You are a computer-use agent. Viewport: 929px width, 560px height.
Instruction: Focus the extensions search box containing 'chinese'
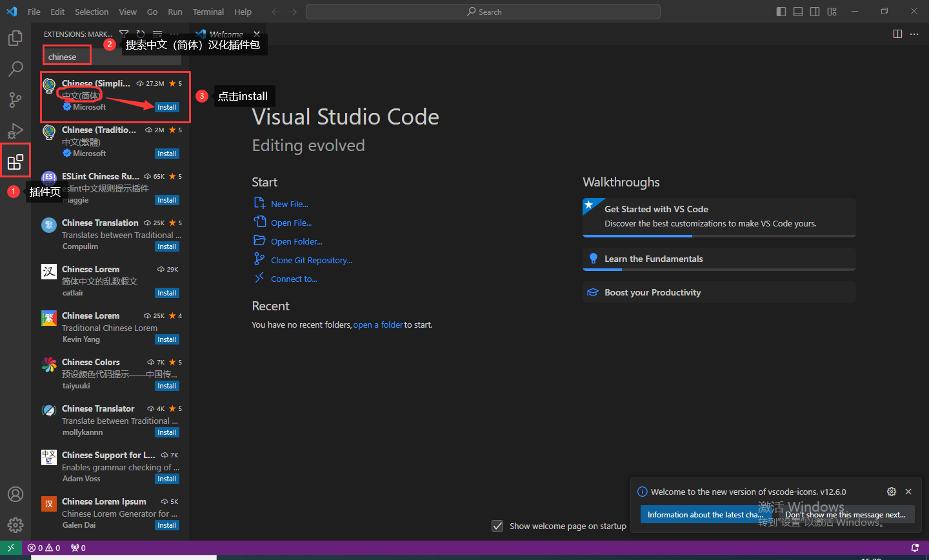112,57
